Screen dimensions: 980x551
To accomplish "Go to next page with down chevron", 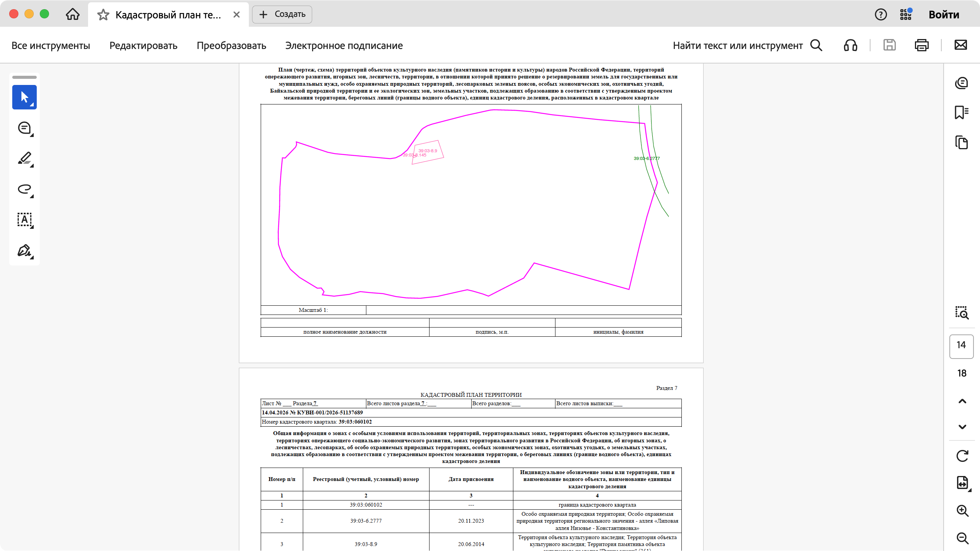I will click(962, 427).
